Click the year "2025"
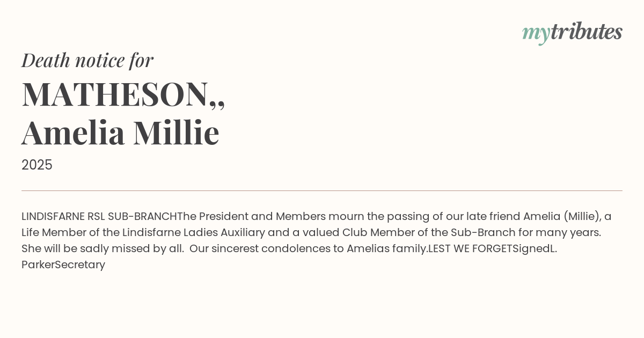Viewport: 644px width, 338px height. [37, 165]
